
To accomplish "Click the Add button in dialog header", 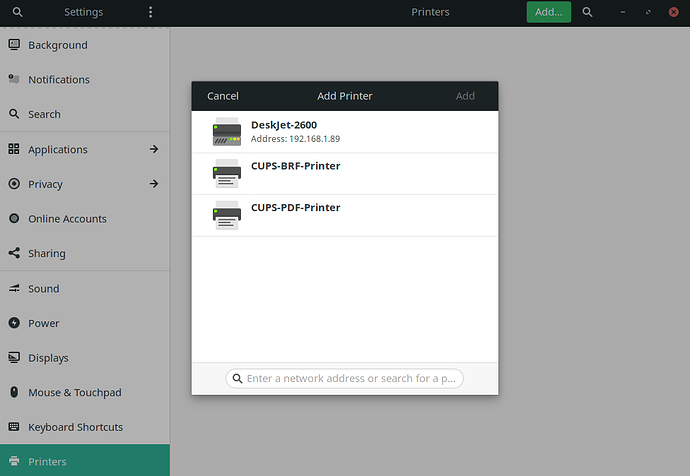I will click(x=465, y=96).
